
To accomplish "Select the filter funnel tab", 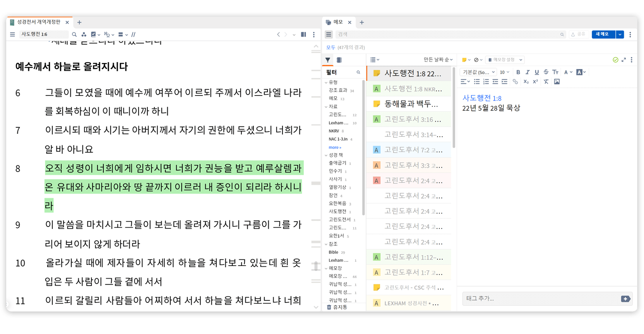I will tap(328, 60).
